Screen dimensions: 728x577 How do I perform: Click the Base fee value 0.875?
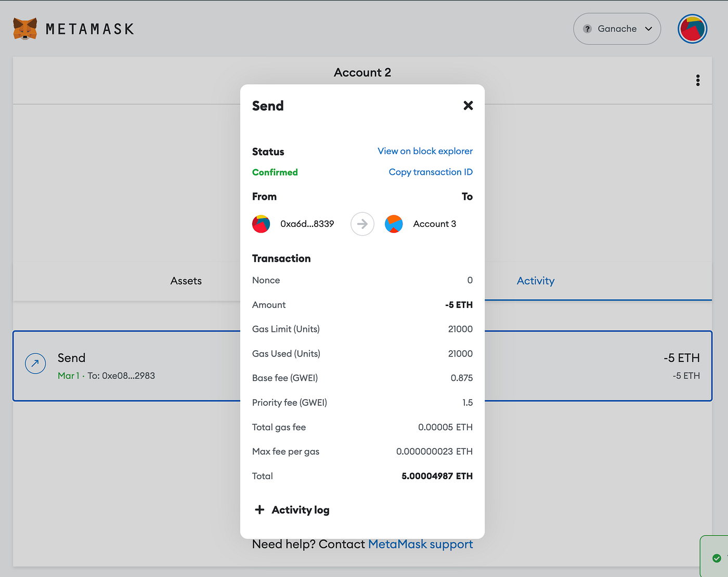pyautogui.click(x=462, y=378)
